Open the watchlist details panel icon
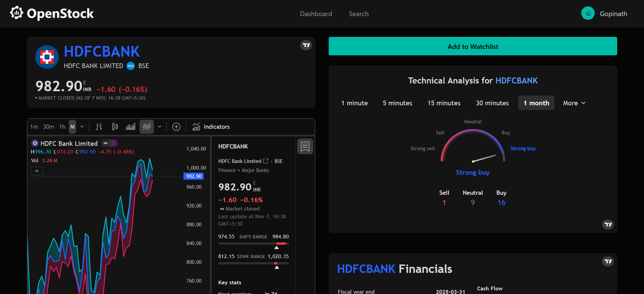This screenshot has height=294, width=644. [305, 146]
